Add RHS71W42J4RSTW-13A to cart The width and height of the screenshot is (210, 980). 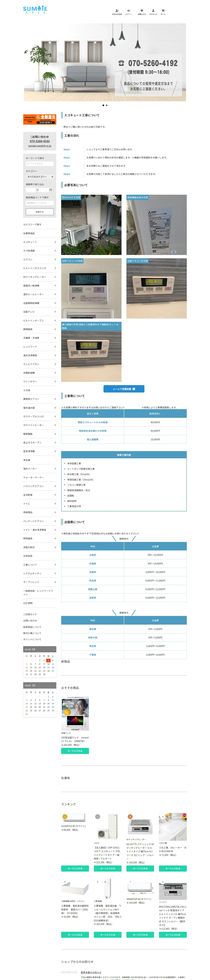[x=173, y=935]
